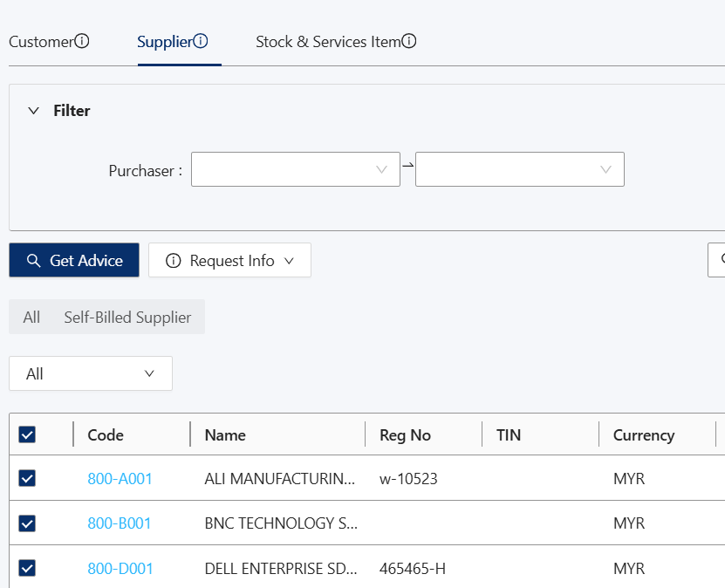This screenshot has height=588, width=725.
Task: Deselect the 800-D001 row checkbox
Action: point(27,569)
